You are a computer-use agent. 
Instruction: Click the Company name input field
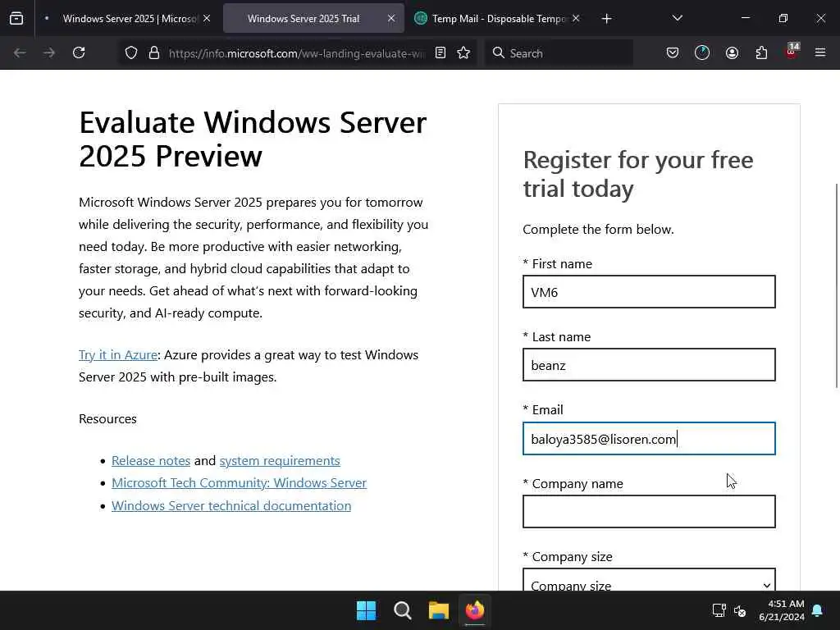(649, 512)
